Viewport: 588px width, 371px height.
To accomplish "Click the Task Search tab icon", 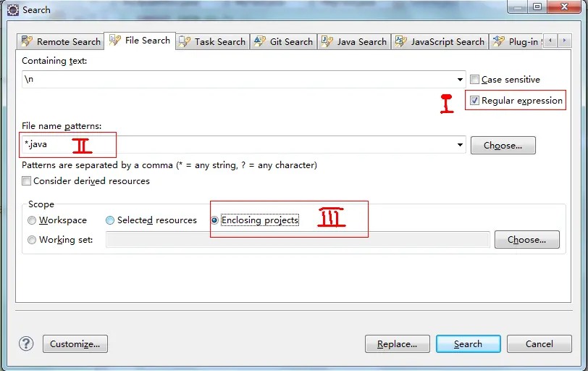I will pyautogui.click(x=185, y=42).
